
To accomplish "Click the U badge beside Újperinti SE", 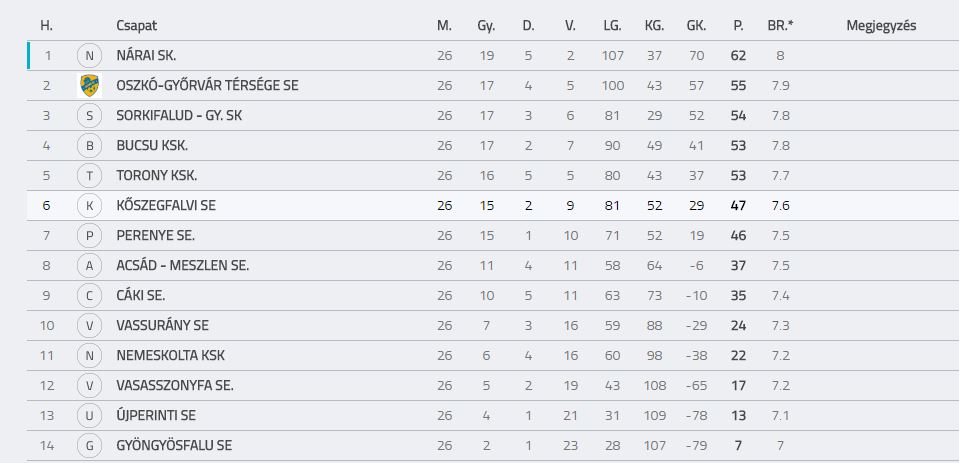I will point(90,416).
